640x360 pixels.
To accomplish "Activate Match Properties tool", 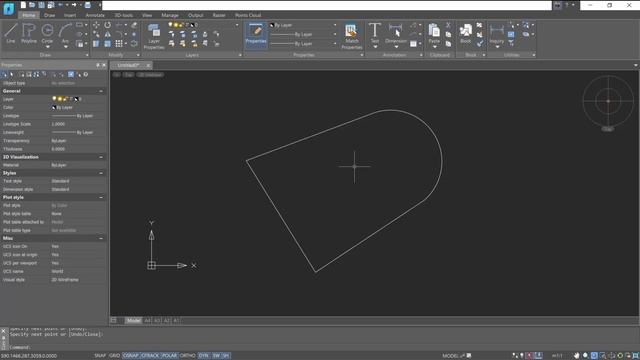I will pyautogui.click(x=351, y=36).
